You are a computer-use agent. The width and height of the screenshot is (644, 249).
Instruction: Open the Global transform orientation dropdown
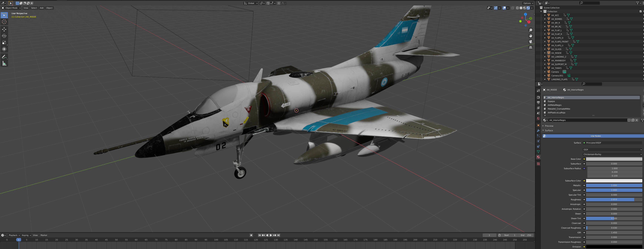(x=251, y=3)
